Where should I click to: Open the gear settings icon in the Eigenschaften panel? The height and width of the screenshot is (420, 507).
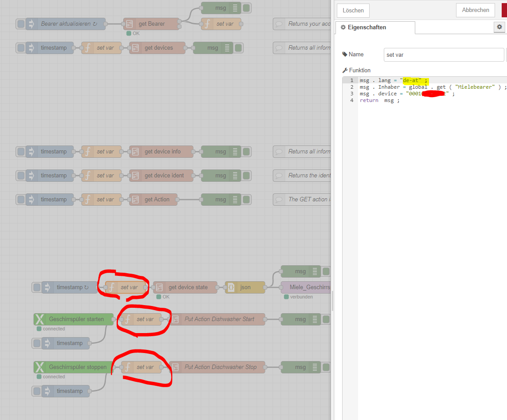[499, 27]
